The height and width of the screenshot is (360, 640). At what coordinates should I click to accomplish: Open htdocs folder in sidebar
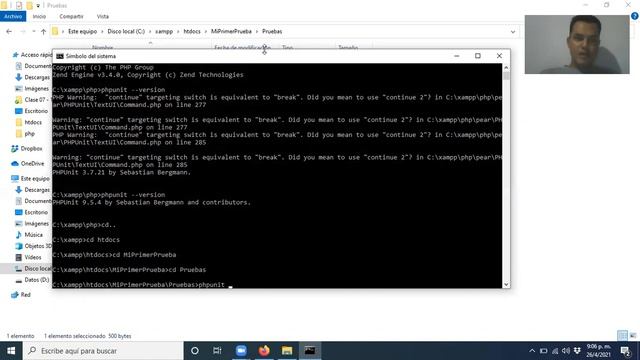29,122
